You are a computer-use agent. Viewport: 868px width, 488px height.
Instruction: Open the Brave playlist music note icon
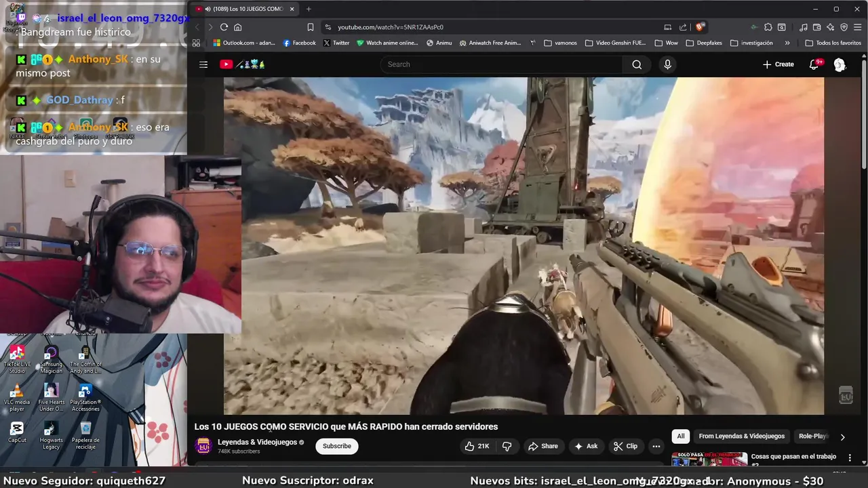pyautogui.click(x=804, y=27)
